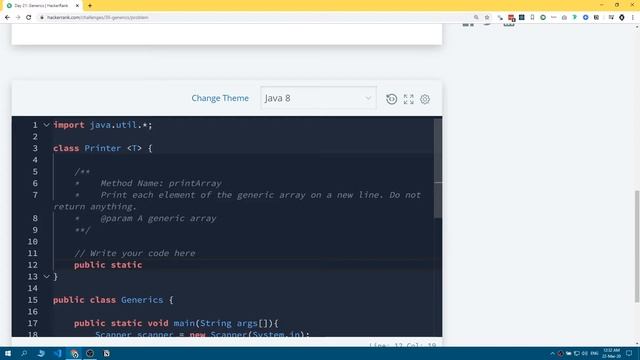640x360 pixels.
Task: Click the green circle extension icon
Action: (x=543, y=18)
